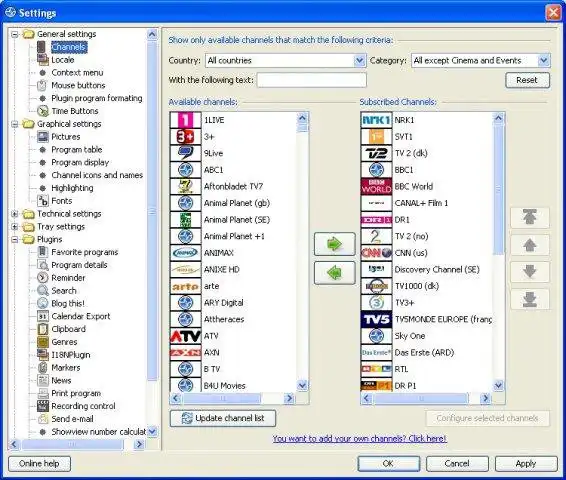The width and height of the screenshot is (566, 480).
Task: Click the Calendar Export plugin icon
Action: pyautogui.click(x=43, y=316)
